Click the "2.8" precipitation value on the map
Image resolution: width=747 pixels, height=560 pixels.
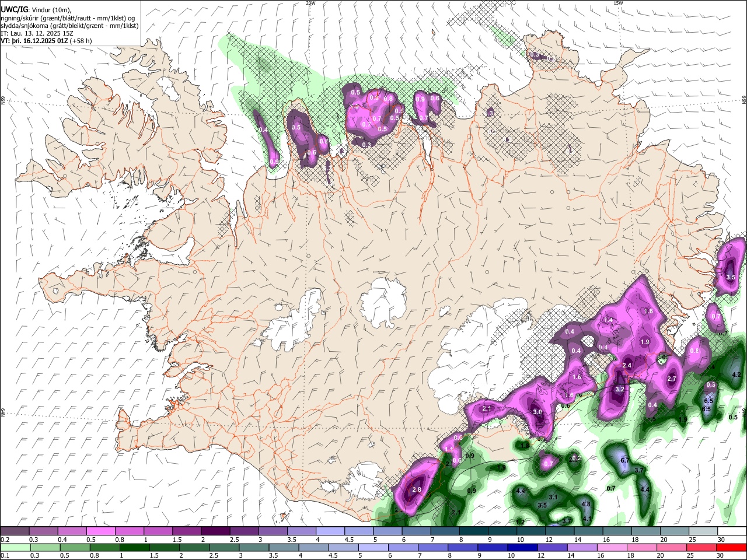pyautogui.click(x=417, y=490)
